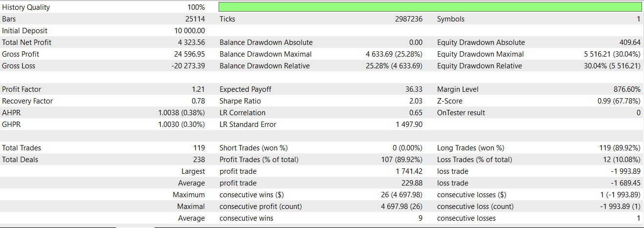The height and width of the screenshot is (228, 644).
Task: Click the Initial Deposit amount 10 000.00
Action: 186,31
